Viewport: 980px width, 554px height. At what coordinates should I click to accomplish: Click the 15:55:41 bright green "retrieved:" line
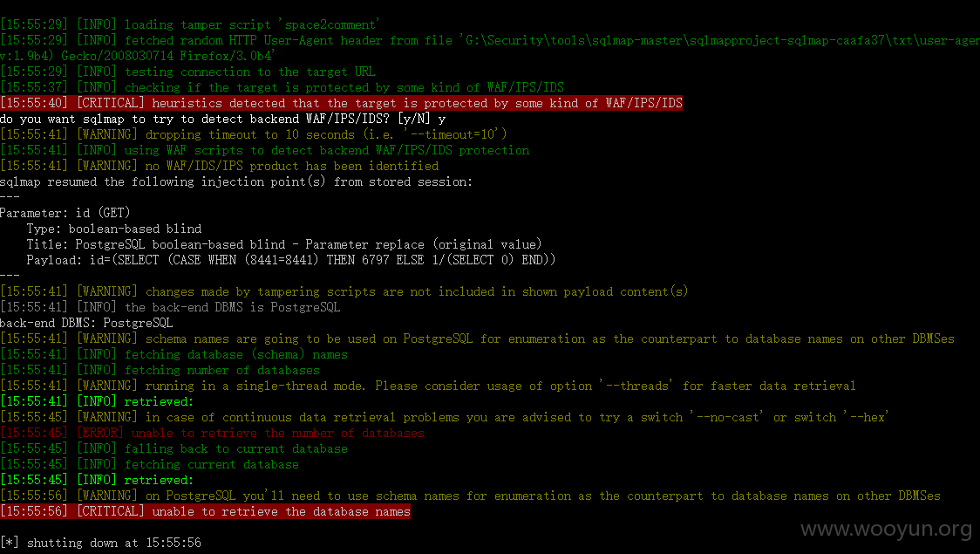click(x=97, y=401)
